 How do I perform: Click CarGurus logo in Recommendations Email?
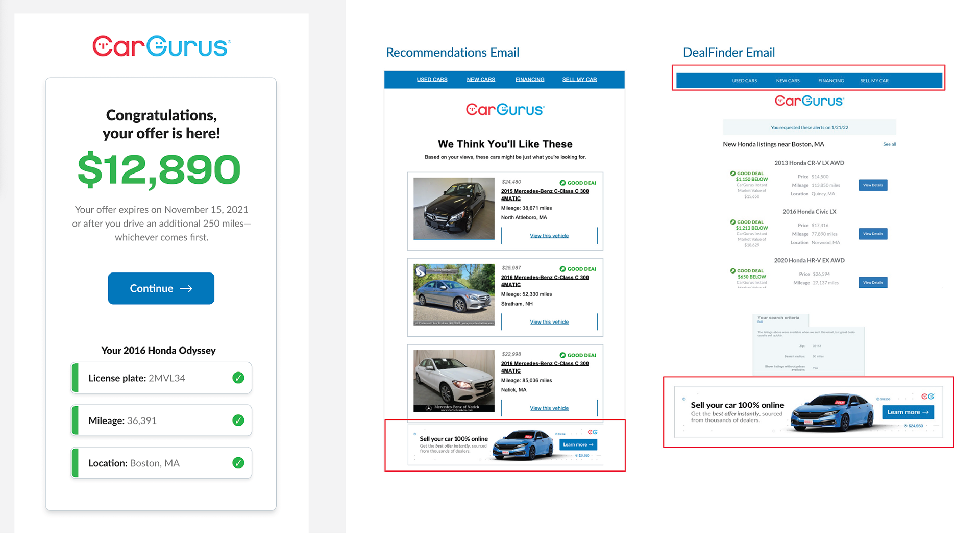[x=505, y=110]
